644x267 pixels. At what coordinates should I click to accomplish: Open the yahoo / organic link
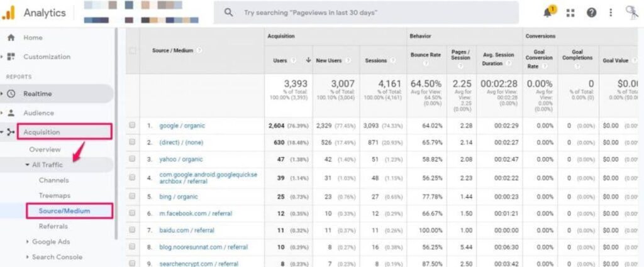(x=180, y=159)
